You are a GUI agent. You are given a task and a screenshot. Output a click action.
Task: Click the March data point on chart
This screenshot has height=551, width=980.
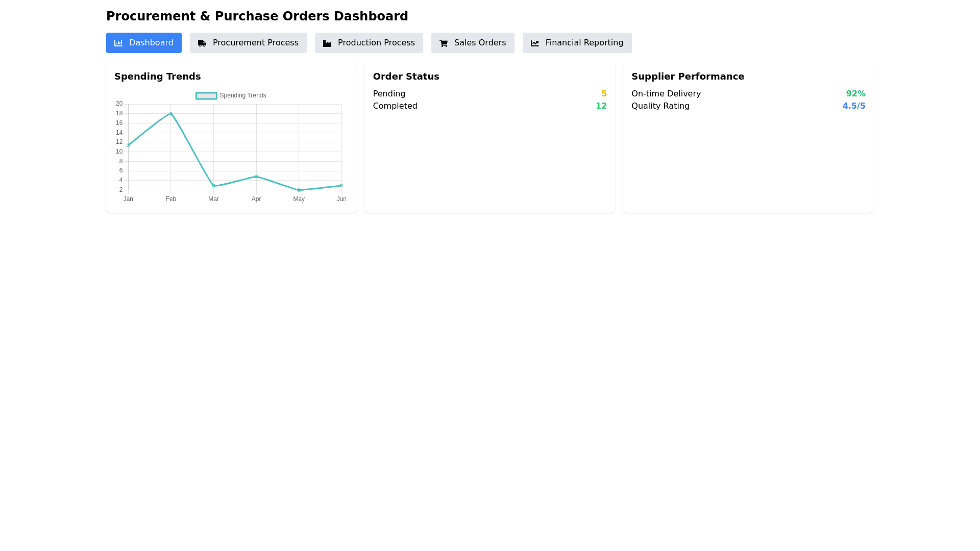[x=214, y=186]
